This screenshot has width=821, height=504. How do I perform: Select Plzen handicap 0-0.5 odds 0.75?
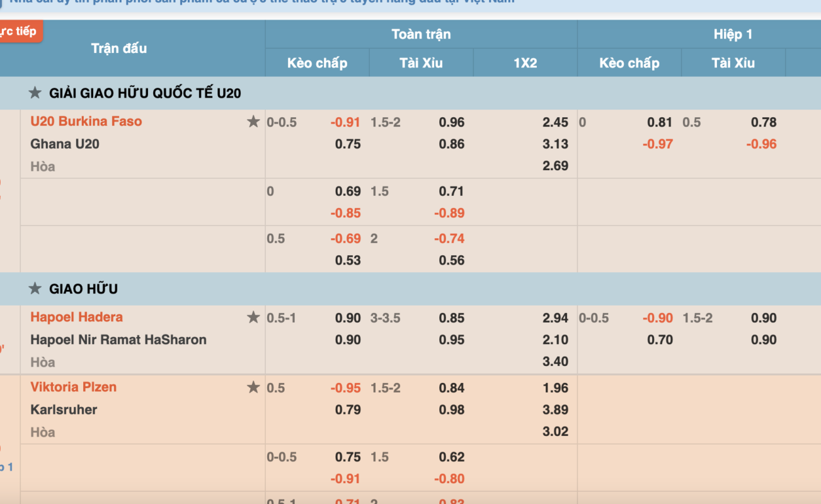coord(348,457)
